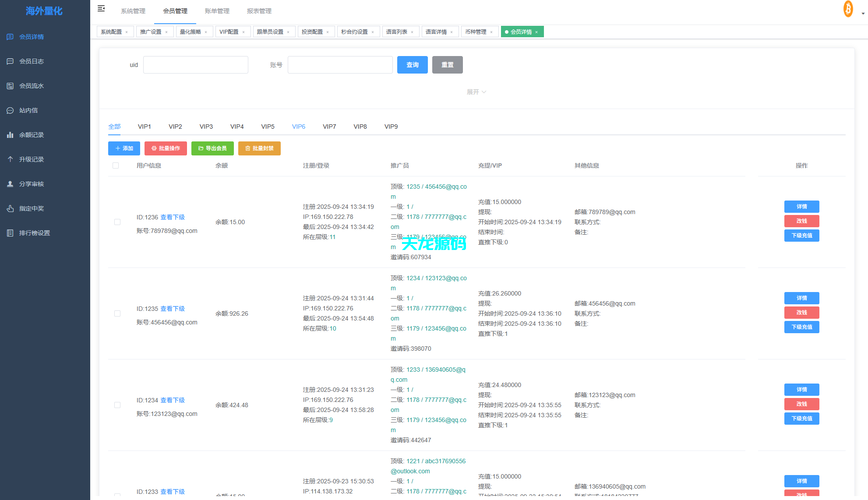Switch to the 账单管理 menu
Image resolution: width=868 pixels, height=500 pixels.
216,11
